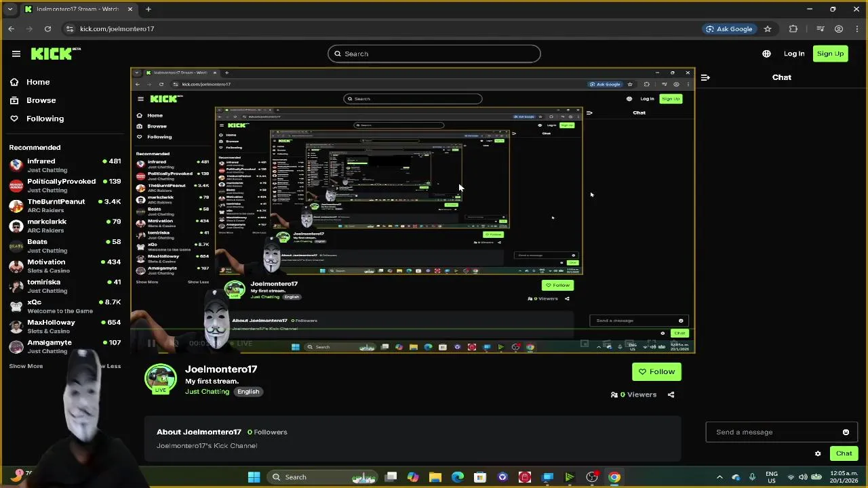This screenshot has width=868, height=488.
Task: Open the emoji picker in chat
Action: pos(846,432)
